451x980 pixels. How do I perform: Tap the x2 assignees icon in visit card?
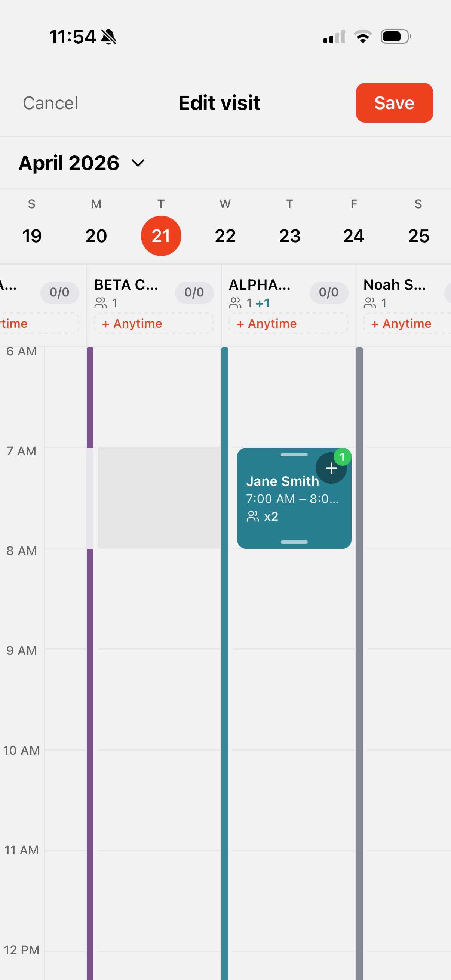click(253, 516)
